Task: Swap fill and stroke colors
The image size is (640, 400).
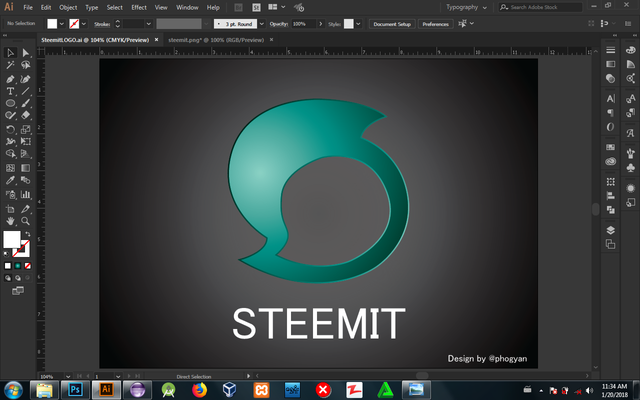Action: tap(27, 233)
